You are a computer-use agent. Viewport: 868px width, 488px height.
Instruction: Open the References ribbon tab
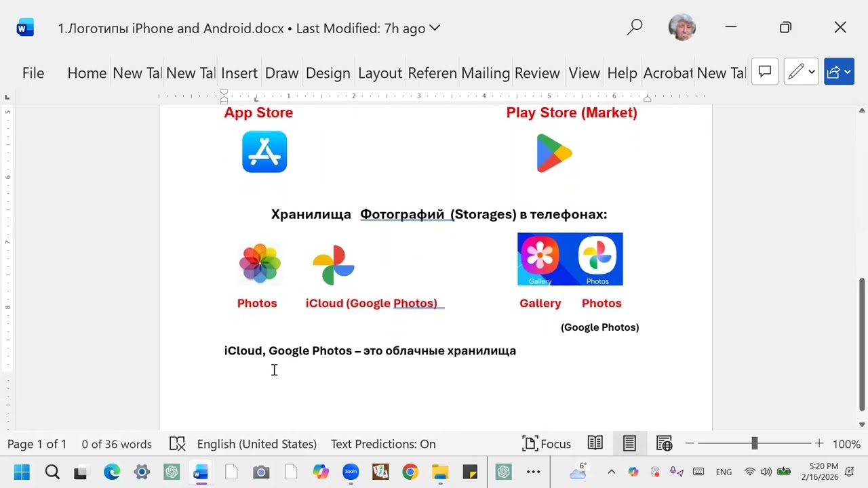pos(432,73)
